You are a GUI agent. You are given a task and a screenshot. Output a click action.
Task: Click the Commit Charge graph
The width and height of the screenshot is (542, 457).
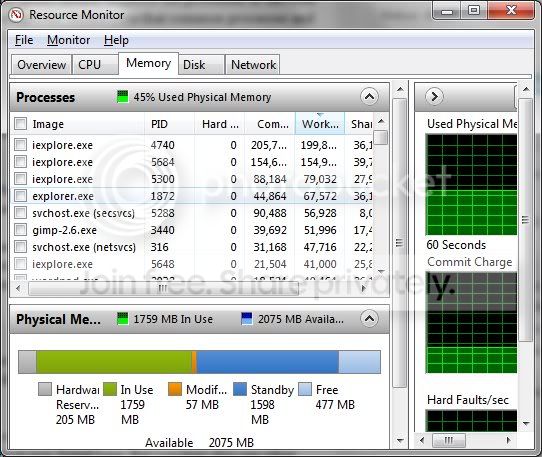(x=471, y=322)
